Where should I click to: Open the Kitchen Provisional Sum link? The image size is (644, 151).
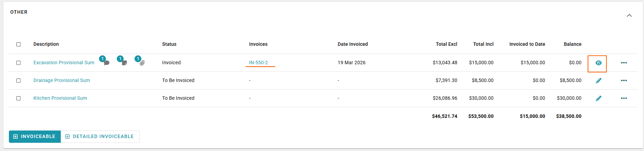point(60,98)
